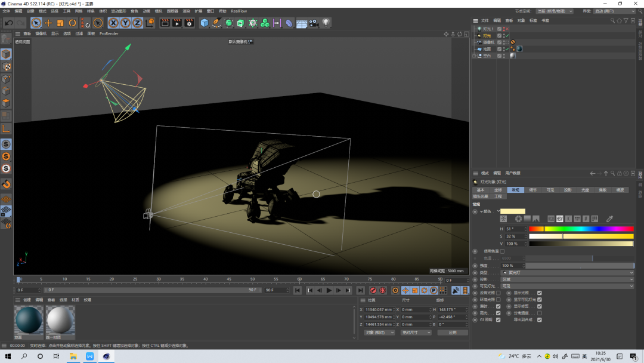The image size is (644, 363).
Task: Switch color mode to RGB
Action: point(551,219)
